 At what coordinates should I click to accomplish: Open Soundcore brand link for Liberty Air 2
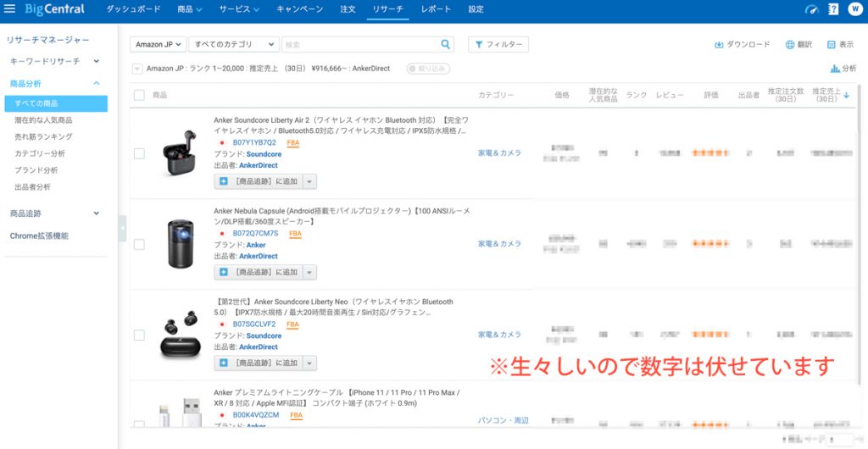[264, 154]
